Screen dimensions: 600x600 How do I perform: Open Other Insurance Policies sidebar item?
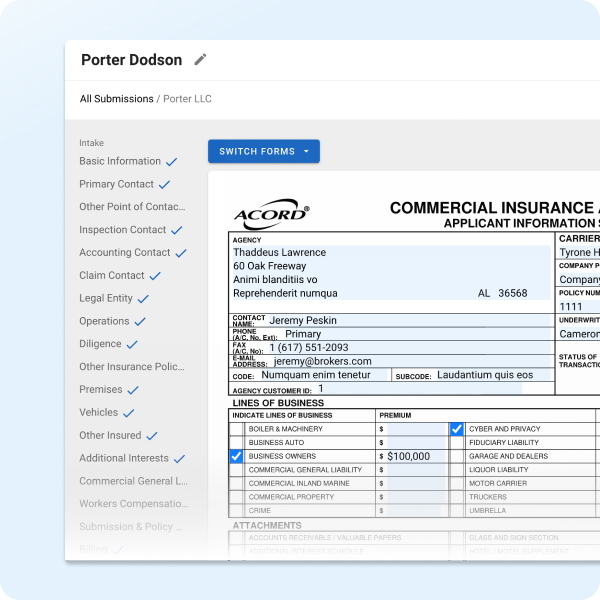pyautogui.click(x=132, y=367)
